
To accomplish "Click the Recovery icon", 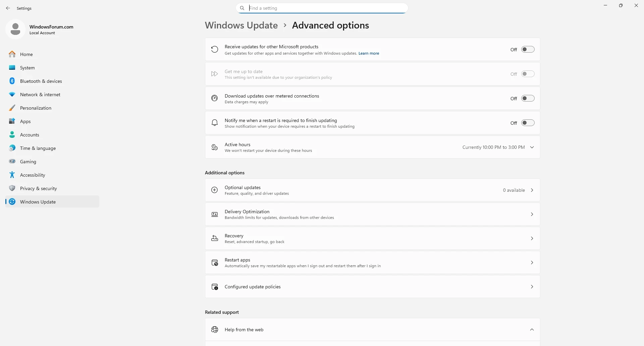I will coord(215,238).
